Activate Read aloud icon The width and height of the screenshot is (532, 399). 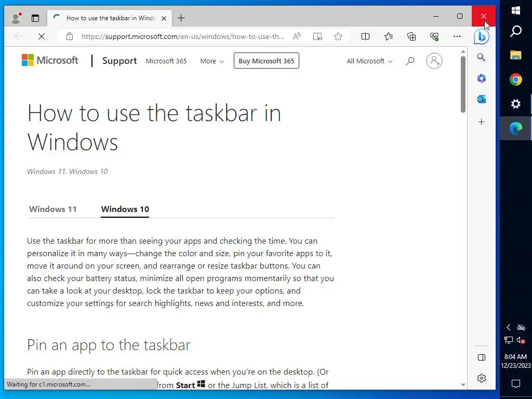[297, 36]
